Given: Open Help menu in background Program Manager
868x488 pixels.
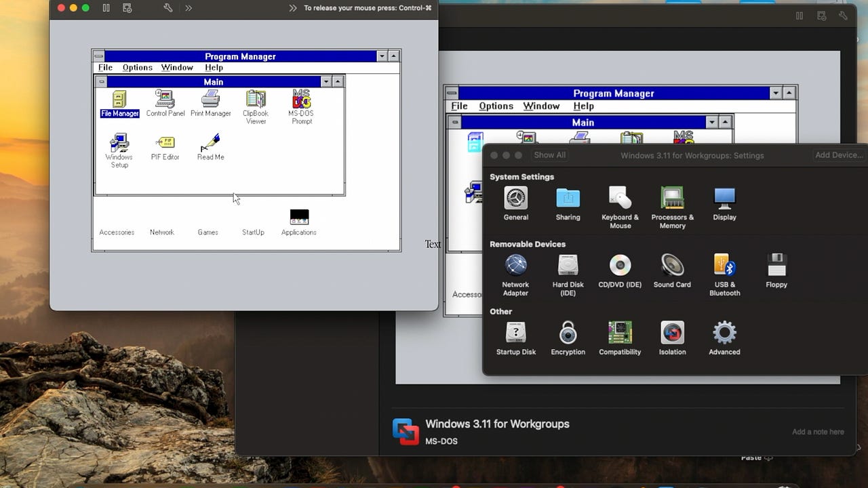Looking at the screenshot, I should click(x=583, y=106).
